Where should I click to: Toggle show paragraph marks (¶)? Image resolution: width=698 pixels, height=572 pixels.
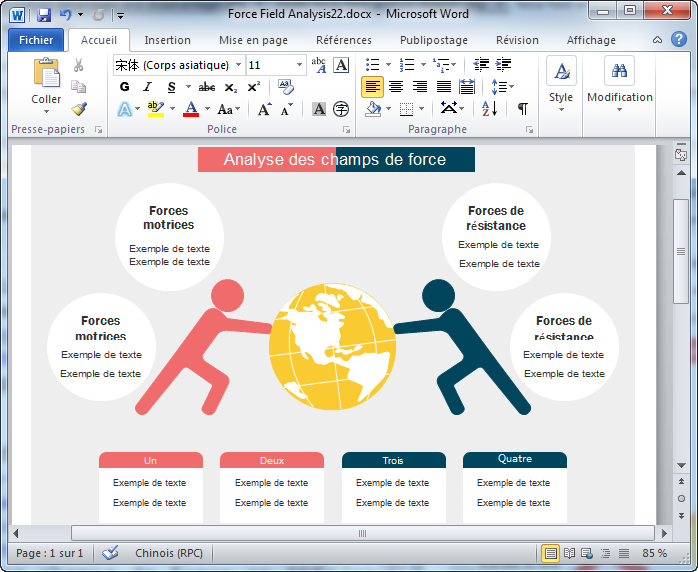pyautogui.click(x=522, y=109)
